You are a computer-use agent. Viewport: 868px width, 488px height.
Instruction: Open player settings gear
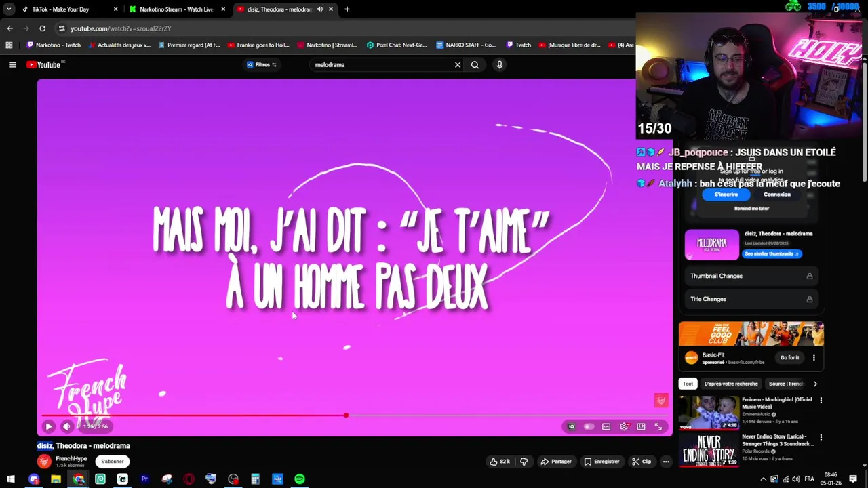click(x=624, y=426)
